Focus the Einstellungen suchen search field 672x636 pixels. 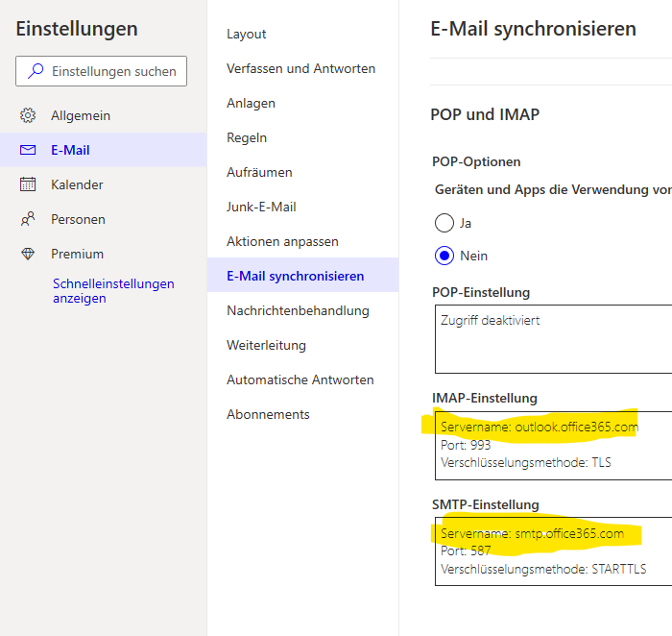[101, 71]
